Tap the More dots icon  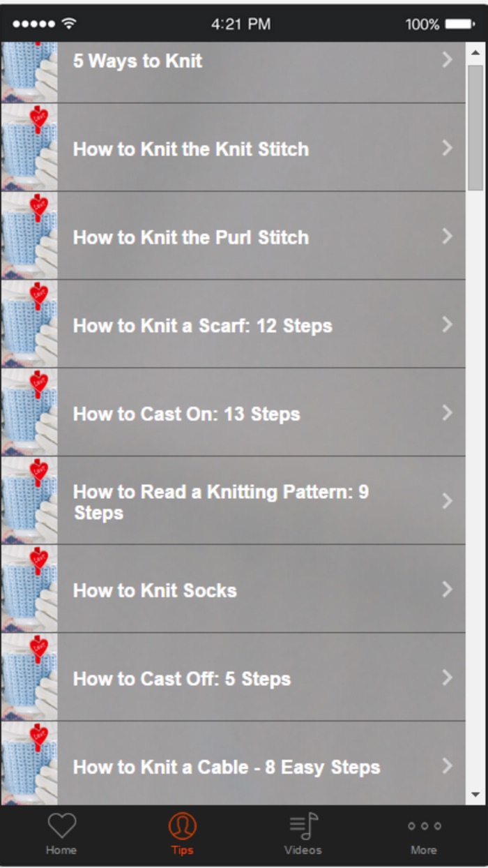pyautogui.click(x=423, y=827)
